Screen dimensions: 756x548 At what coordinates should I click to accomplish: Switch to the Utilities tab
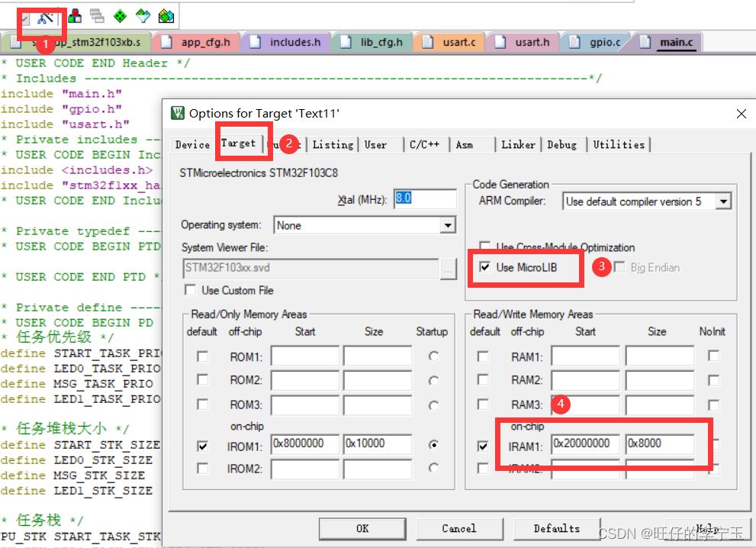click(x=619, y=144)
